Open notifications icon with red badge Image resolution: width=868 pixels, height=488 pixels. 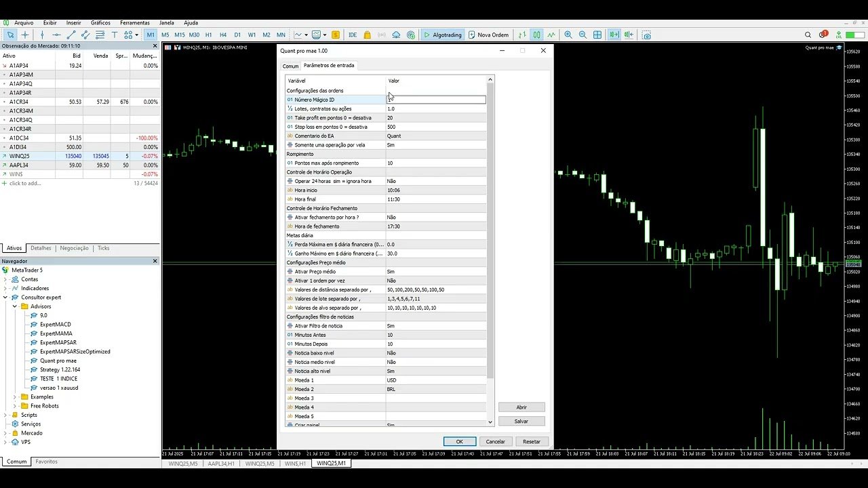pyautogui.click(x=823, y=35)
